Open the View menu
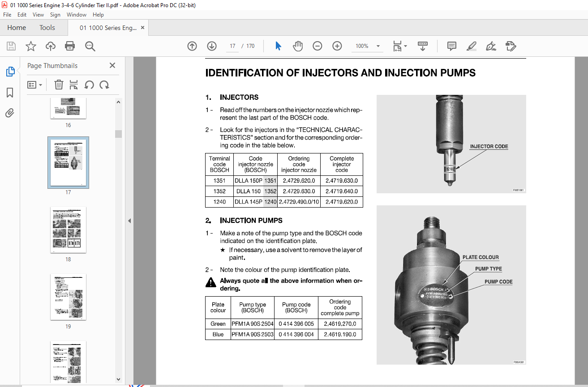Viewport: 588px width, 387px height. (39, 15)
